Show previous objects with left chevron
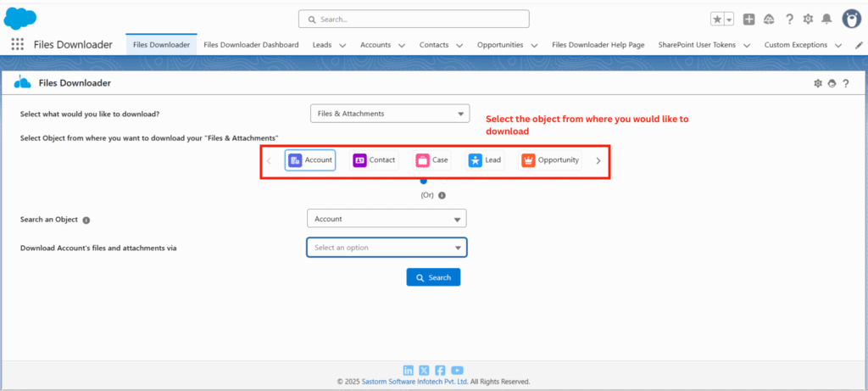 pyautogui.click(x=269, y=161)
